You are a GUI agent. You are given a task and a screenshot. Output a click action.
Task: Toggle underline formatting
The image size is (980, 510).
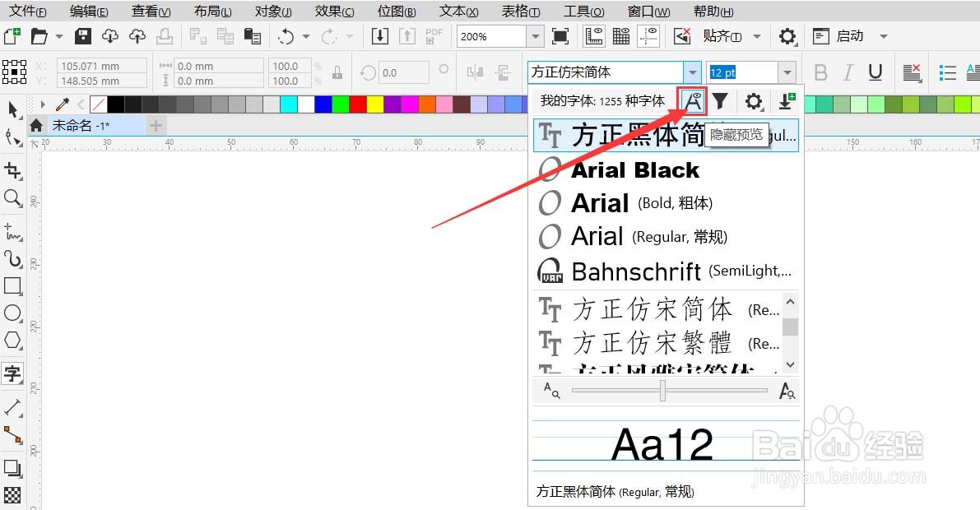(875, 72)
